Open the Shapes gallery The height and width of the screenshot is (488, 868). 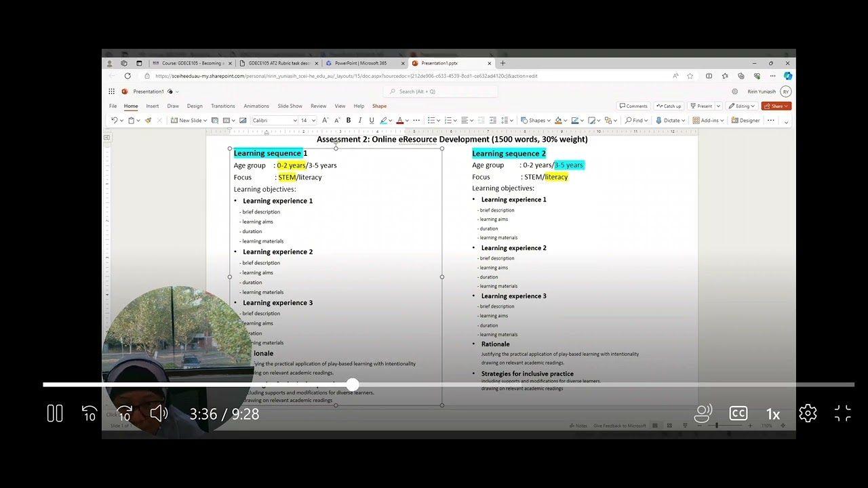point(536,121)
